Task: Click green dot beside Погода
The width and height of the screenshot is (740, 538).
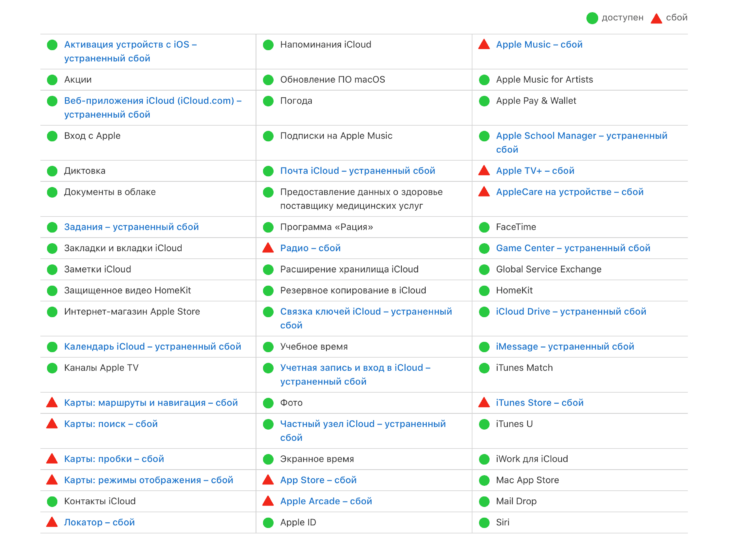Action: (x=268, y=101)
